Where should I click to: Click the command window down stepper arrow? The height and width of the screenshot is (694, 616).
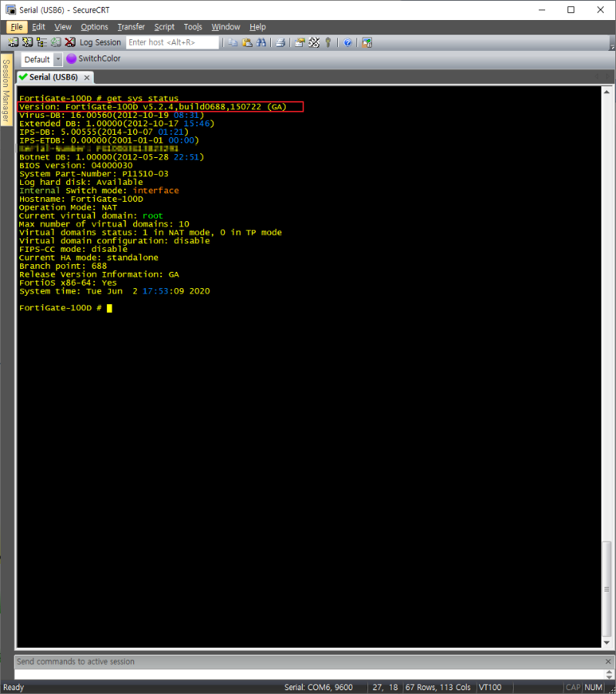609,677
